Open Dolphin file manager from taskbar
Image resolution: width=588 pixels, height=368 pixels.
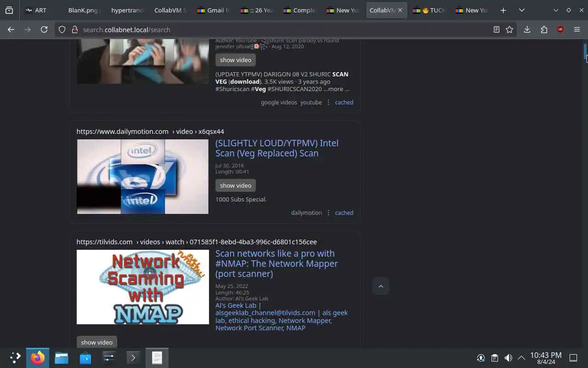tap(62, 358)
